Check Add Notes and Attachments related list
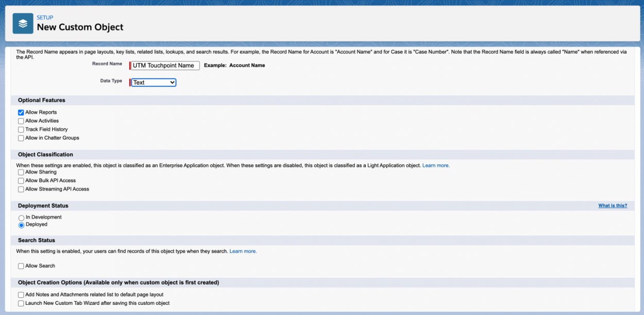Image resolution: width=644 pixels, height=315 pixels. click(21, 295)
